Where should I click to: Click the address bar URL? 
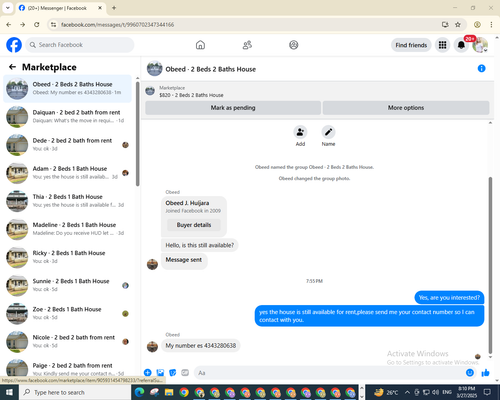pyautogui.click(x=118, y=25)
